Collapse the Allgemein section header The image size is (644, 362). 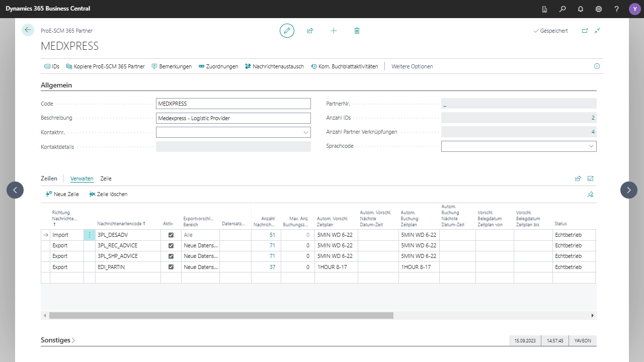56,85
